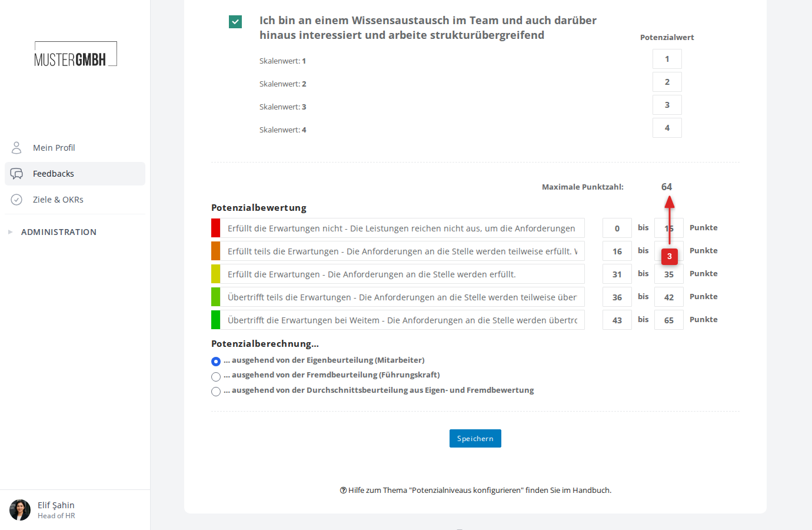
Task: Click the Feedbacks speech bubble icon
Action: tap(16, 174)
